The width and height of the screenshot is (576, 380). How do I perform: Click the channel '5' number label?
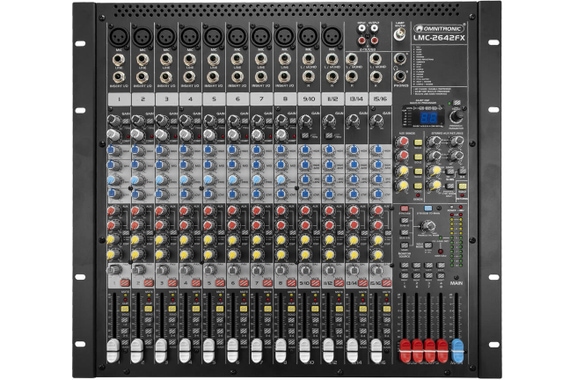[214, 99]
